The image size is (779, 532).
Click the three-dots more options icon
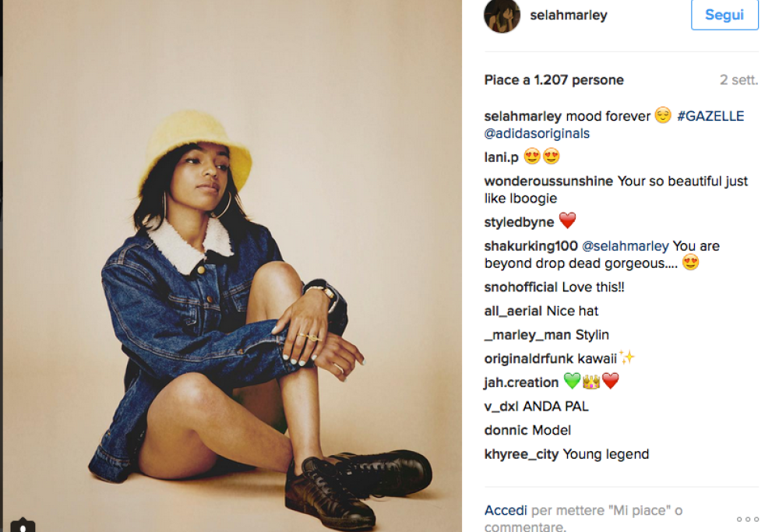tap(748, 519)
